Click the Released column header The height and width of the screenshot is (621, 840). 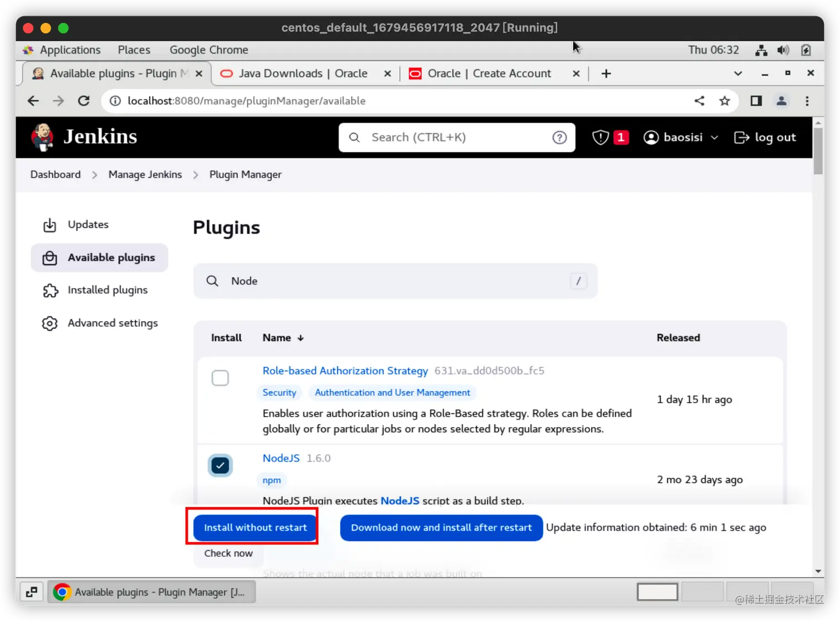[678, 338]
